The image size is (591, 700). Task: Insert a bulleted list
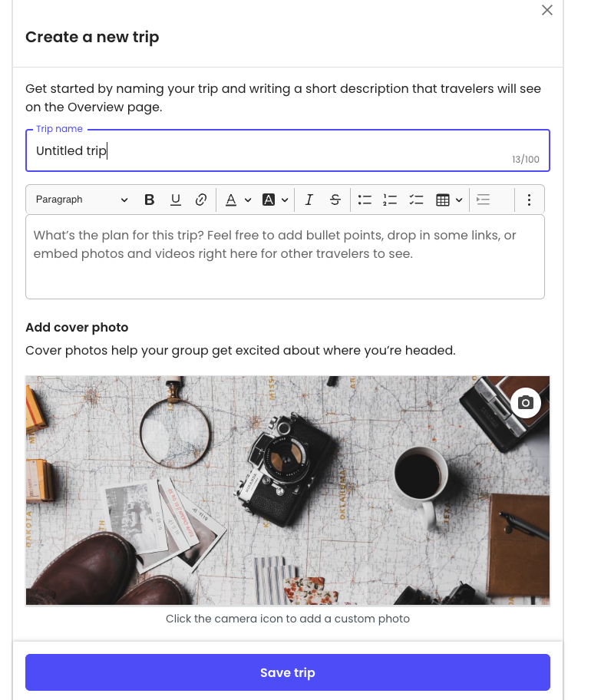(365, 200)
